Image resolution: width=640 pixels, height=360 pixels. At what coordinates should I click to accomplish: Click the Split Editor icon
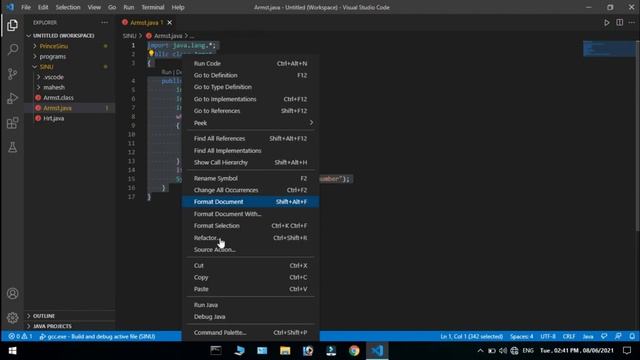[x=620, y=22]
